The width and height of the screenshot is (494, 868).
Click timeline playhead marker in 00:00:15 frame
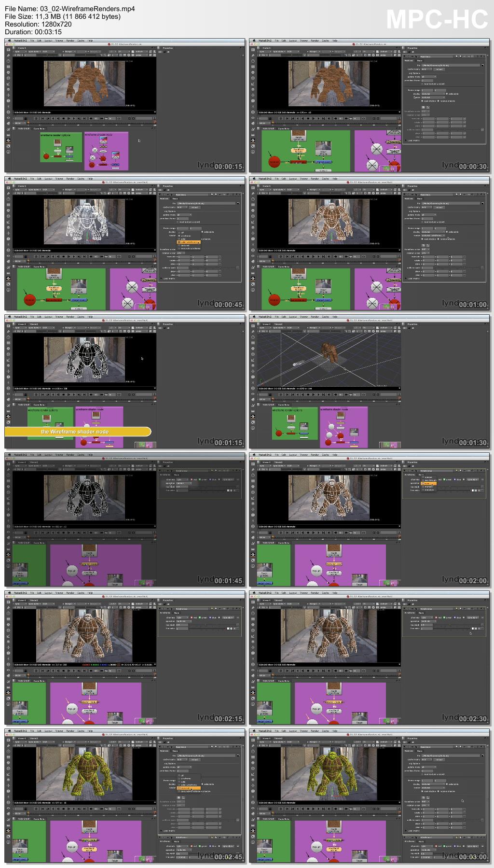tap(28, 123)
